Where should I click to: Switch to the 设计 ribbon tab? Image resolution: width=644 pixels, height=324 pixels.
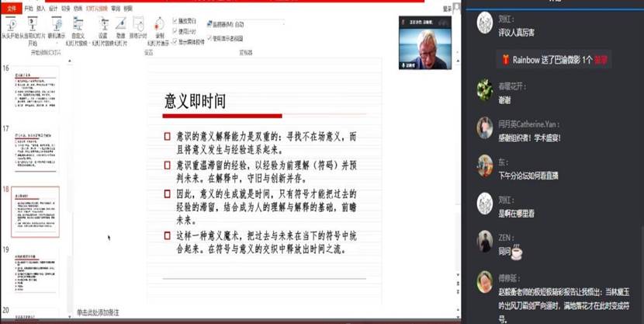pyautogui.click(x=54, y=7)
